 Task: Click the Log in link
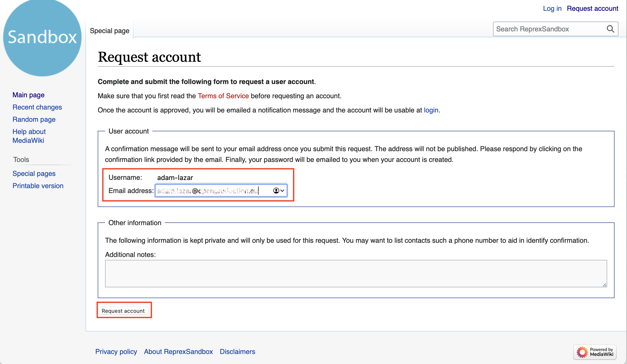point(552,9)
